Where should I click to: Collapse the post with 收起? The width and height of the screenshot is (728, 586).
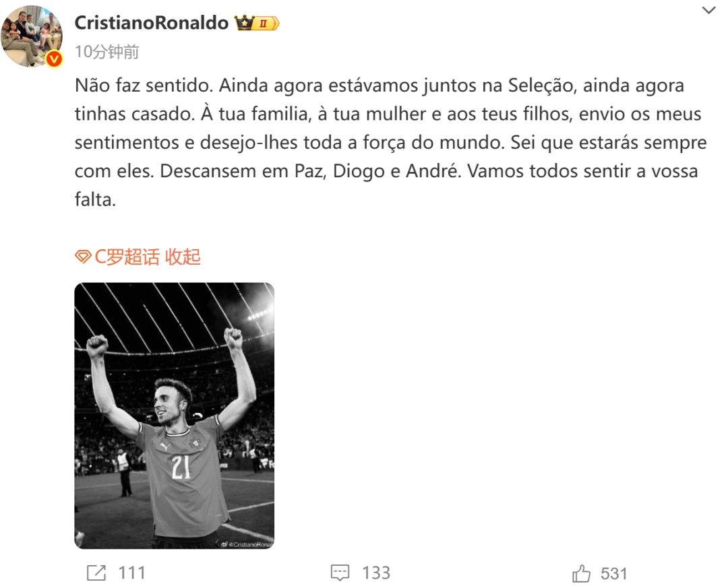click(x=183, y=257)
